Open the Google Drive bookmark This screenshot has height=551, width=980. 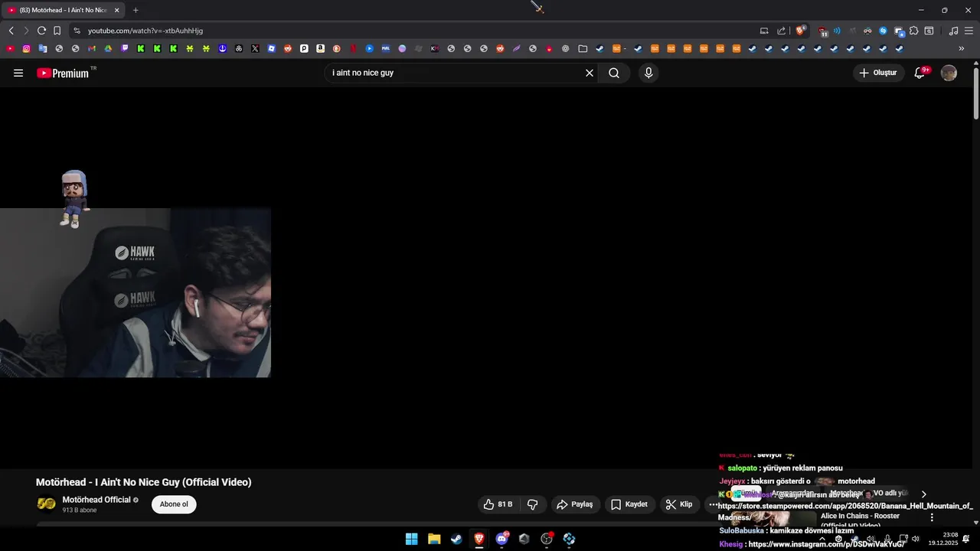coord(108,48)
